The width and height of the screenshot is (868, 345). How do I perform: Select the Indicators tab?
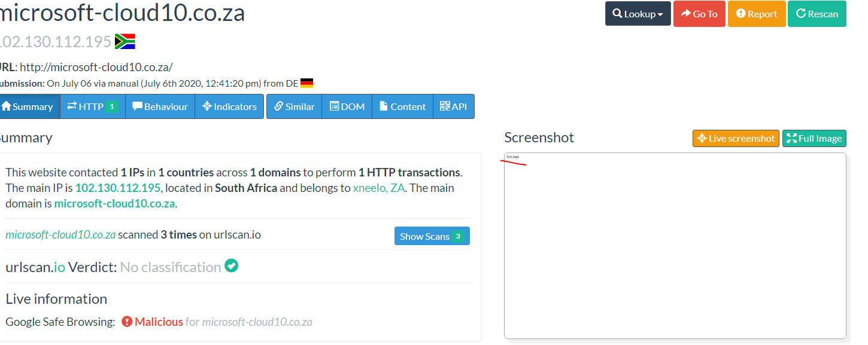click(229, 106)
